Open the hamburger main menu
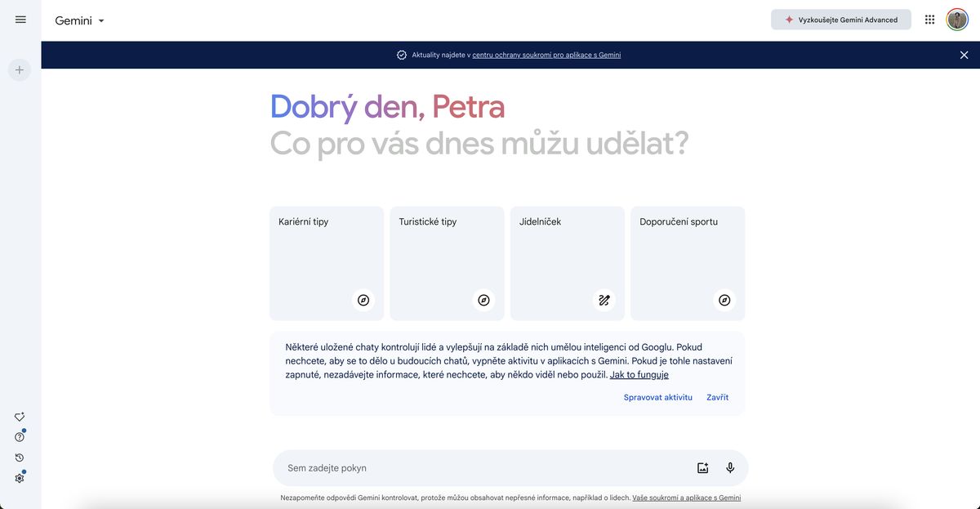The width and height of the screenshot is (980, 509). point(20,20)
